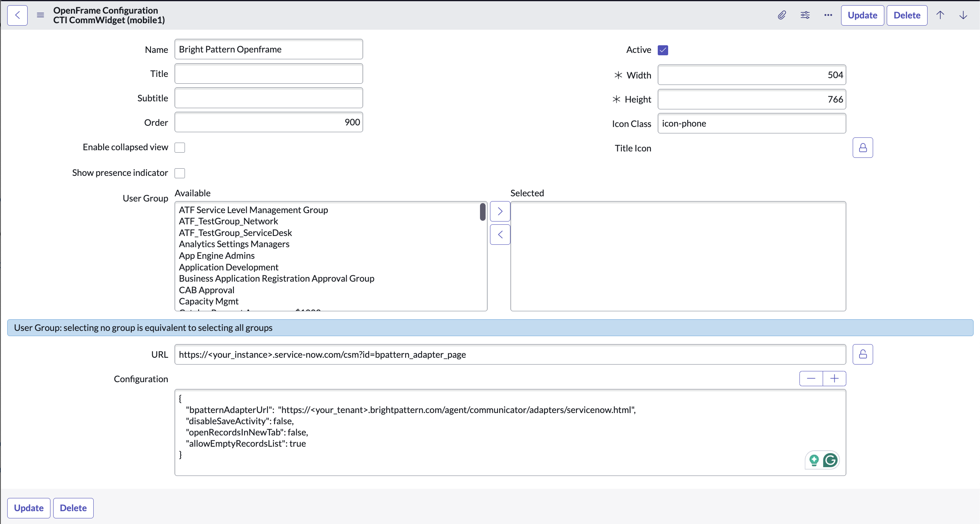Move group to Selected list arrow
980x524 pixels.
click(500, 211)
